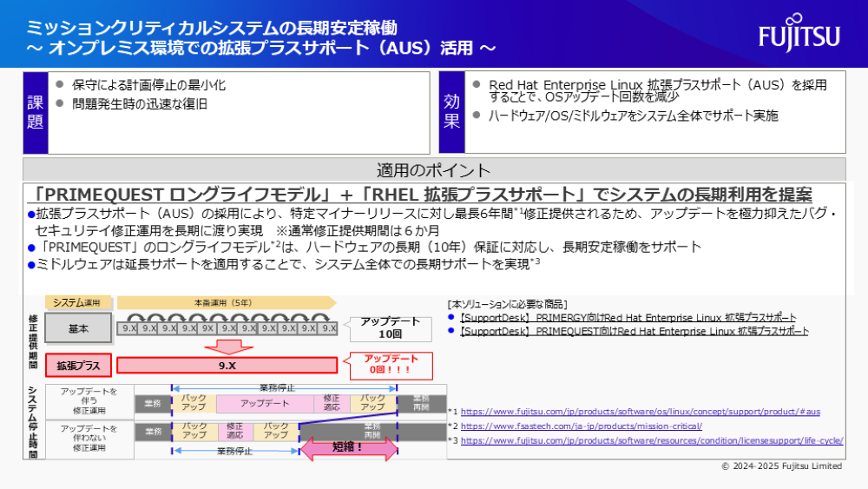Click the 短縮！ double-headed arrow
The height and width of the screenshot is (489, 868).
(348, 448)
